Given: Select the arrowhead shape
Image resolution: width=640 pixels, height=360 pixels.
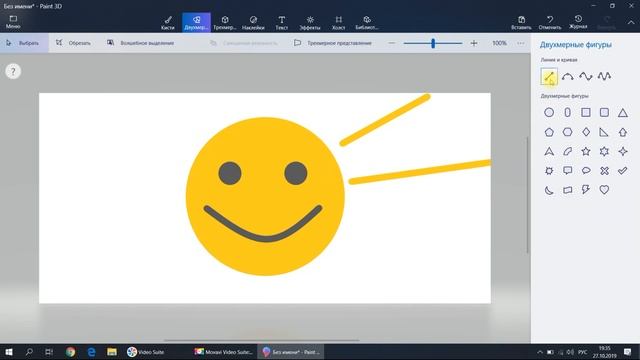Looking at the screenshot, I should click(x=549, y=151).
